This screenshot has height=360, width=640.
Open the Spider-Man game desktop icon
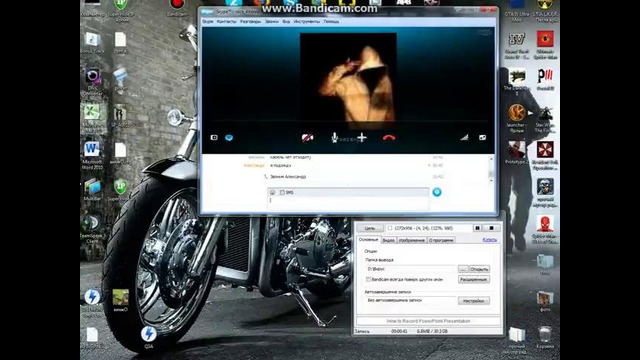[545, 229]
